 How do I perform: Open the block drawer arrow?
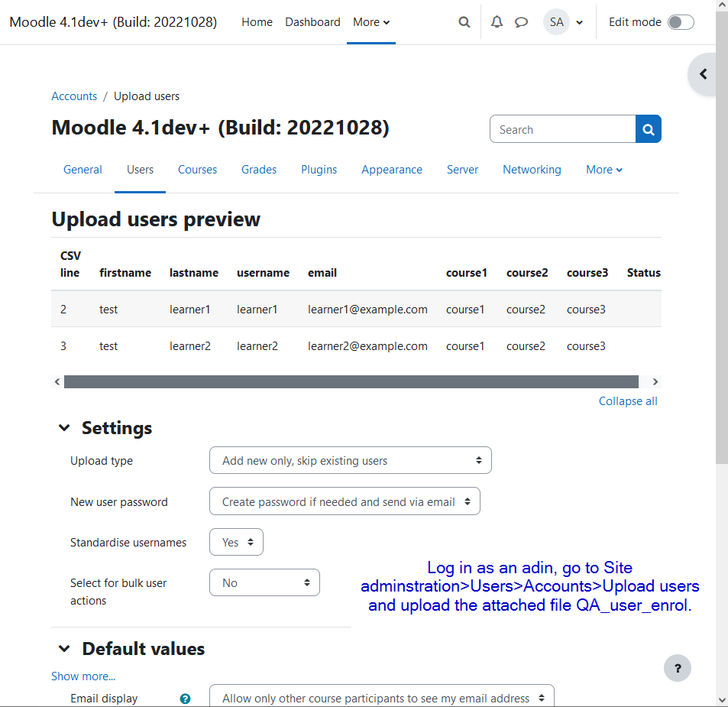(703, 74)
